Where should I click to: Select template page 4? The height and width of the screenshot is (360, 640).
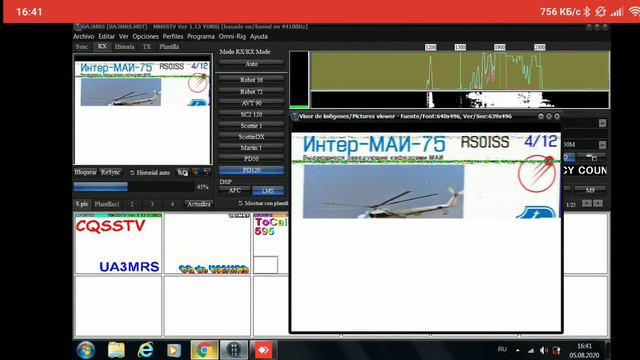(x=172, y=204)
